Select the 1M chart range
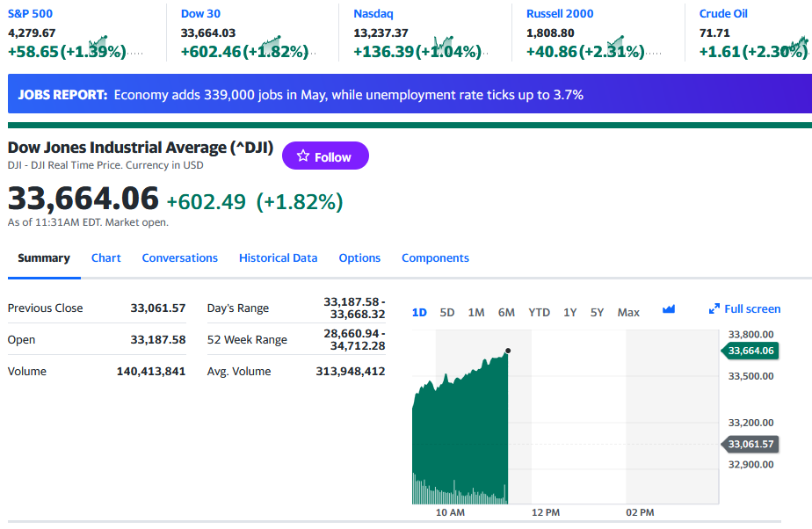 tap(476, 313)
